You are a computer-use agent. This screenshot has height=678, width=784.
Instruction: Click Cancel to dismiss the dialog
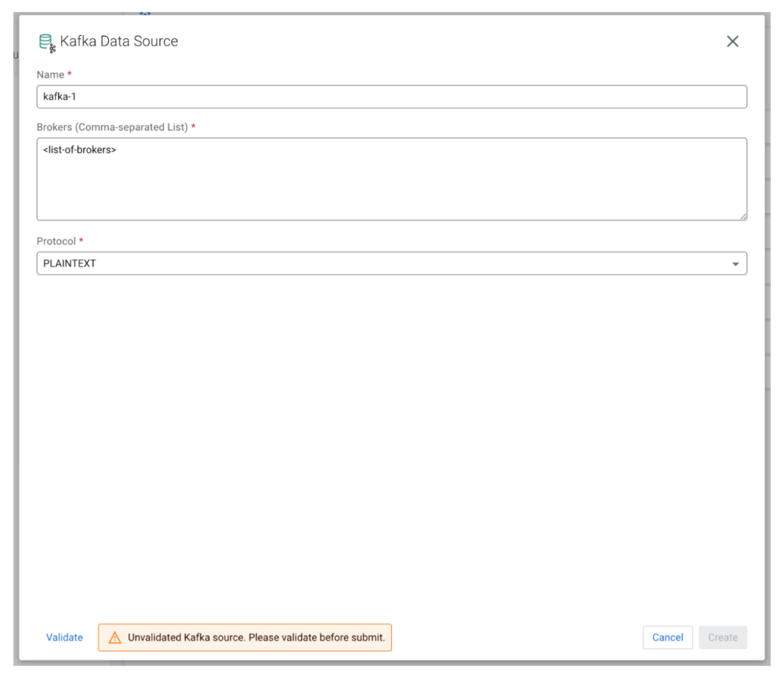667,637
